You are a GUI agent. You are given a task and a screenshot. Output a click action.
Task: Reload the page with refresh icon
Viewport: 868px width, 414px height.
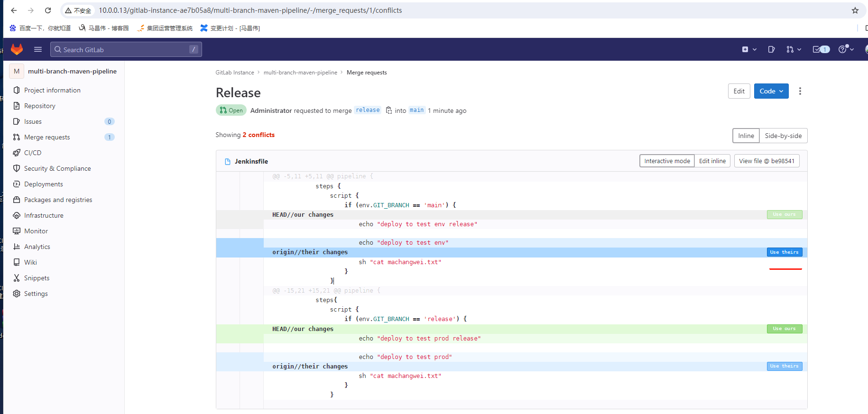click(48, 10)
